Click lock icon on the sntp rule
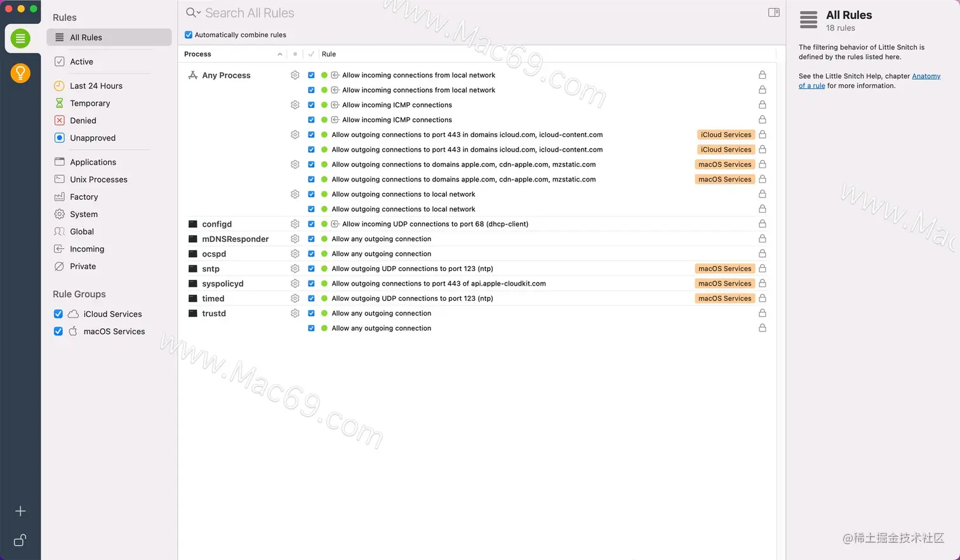Image resolution: width=960 pixels, height=560 pixels. 763,269
